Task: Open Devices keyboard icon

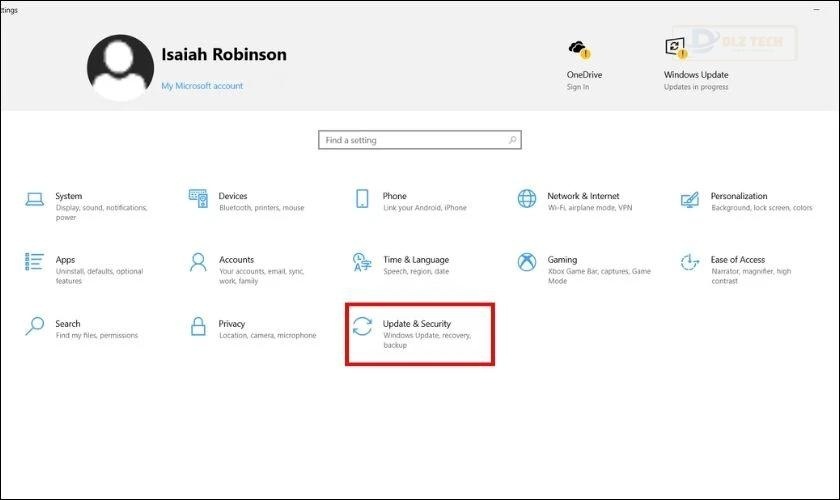Action: tap(198, 198)
